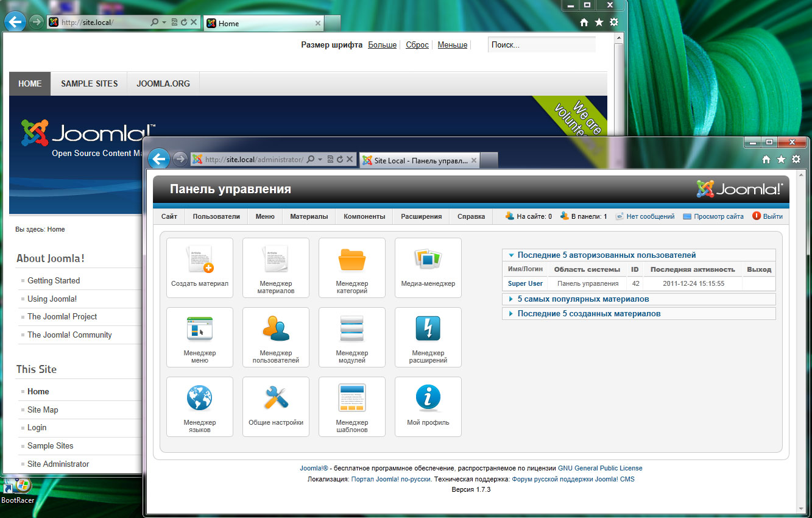The width and height of the screenshot is (812, 518).
Task: Click the site.local/administrator address bar
Action: (254, 160)
